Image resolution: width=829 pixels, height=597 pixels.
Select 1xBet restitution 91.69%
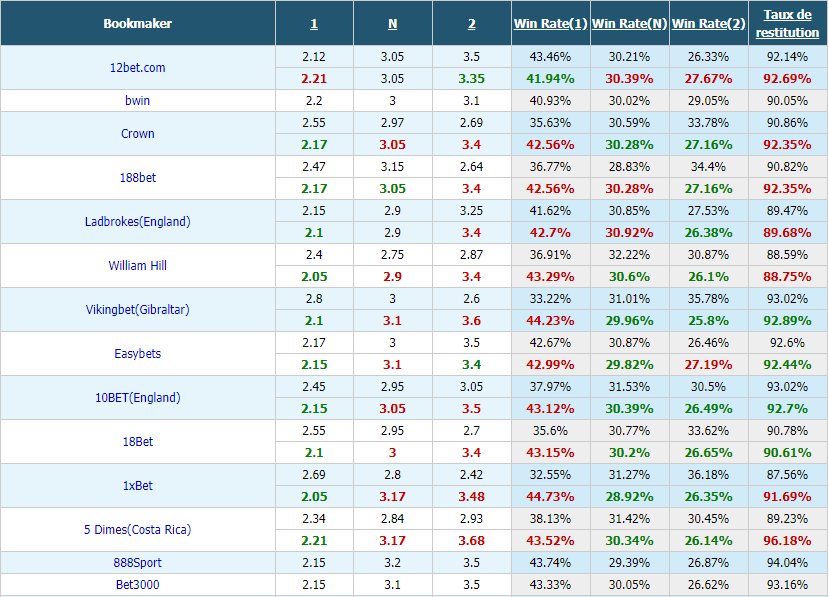(x=787, y=497)
